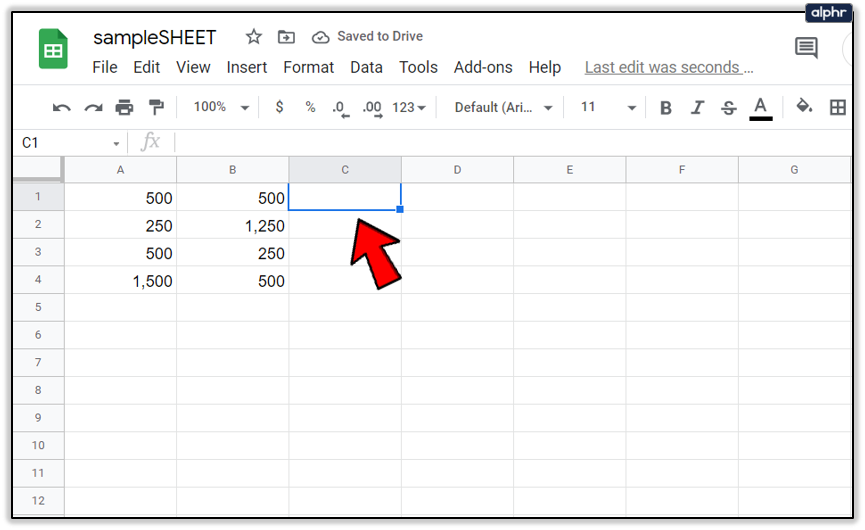Open the font size 11 dropdown
This screenshot has width=865, height=530.
[608, 107]
